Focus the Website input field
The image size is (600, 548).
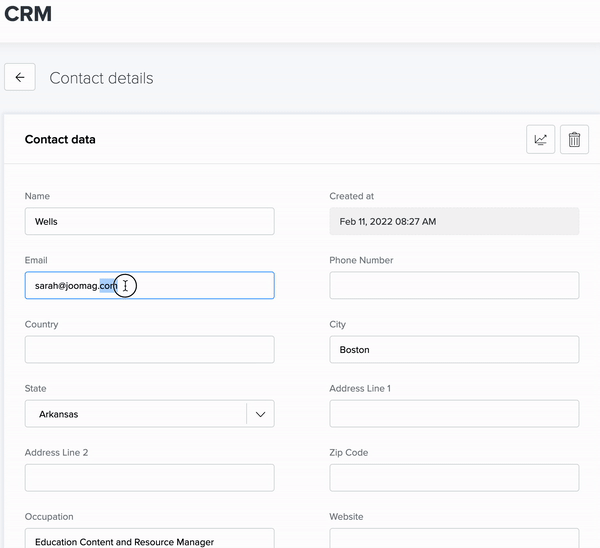pos(454,540)
